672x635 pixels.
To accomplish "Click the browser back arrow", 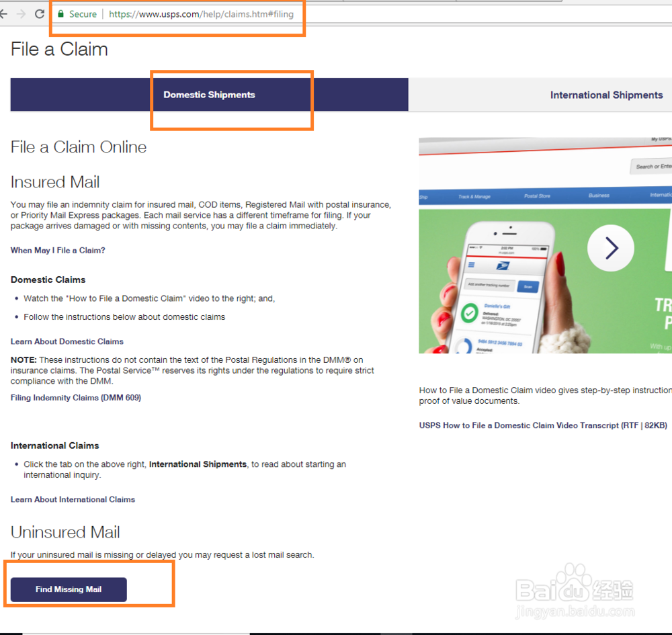I will click(x=3, y=14).
